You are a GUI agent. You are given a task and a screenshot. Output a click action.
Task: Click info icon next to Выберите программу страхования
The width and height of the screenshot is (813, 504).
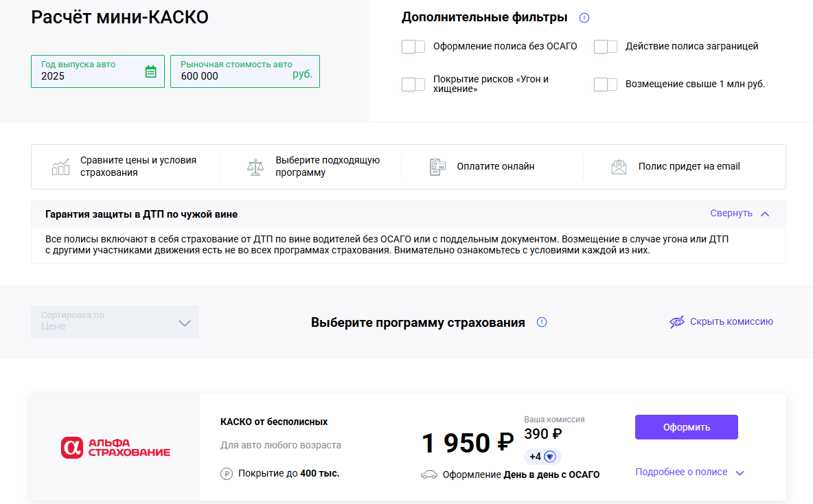[x=542, y=322]
